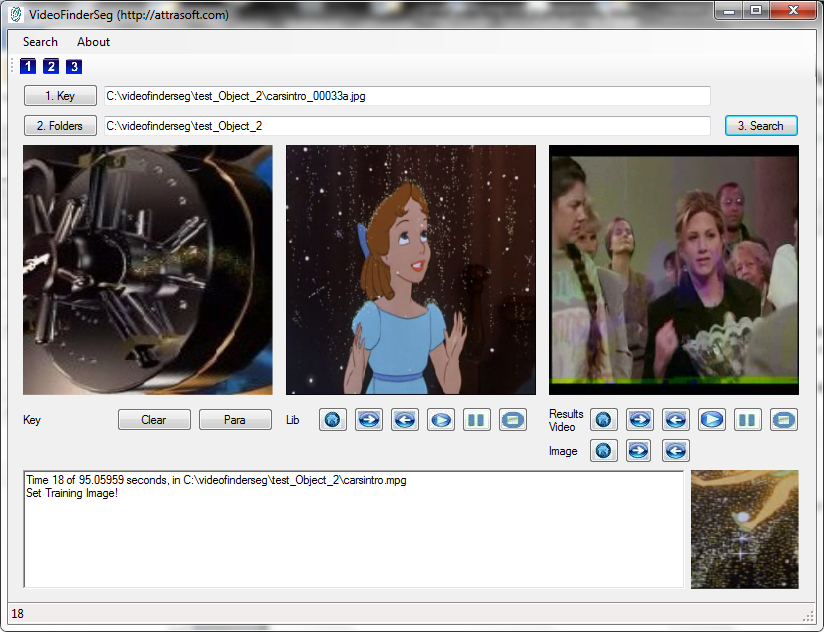This screenshot has width=824, height=632.
Task: Maximize the VideoFinderSeg window
Action: tap(756, 11)
